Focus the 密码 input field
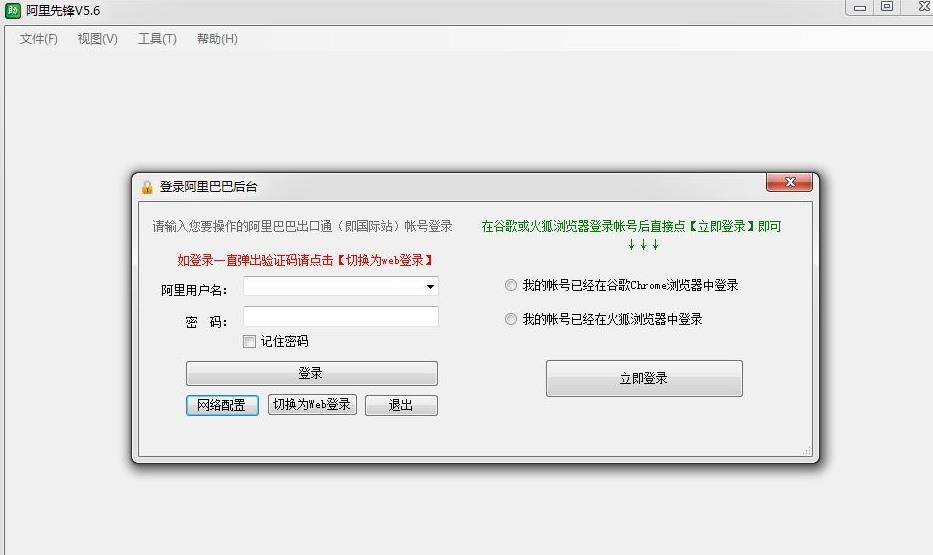933x555 pixels. 340,317
